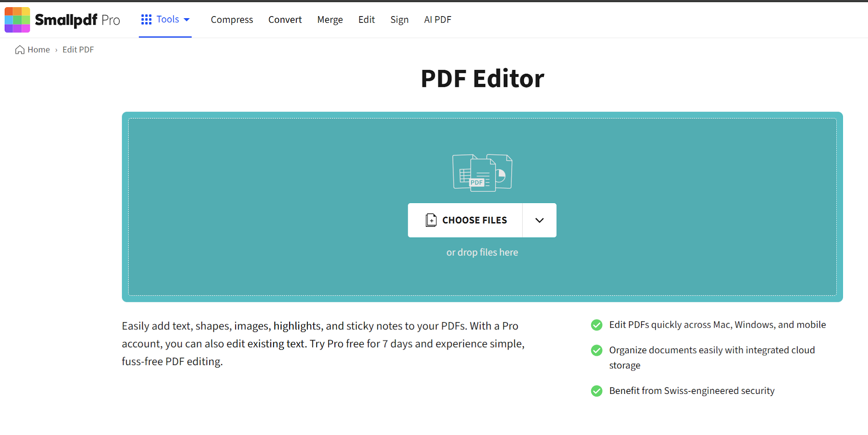The height and width of the screenshot is (435, 868).
Task: Open the Sign tool link
Action: coord(399,20)
